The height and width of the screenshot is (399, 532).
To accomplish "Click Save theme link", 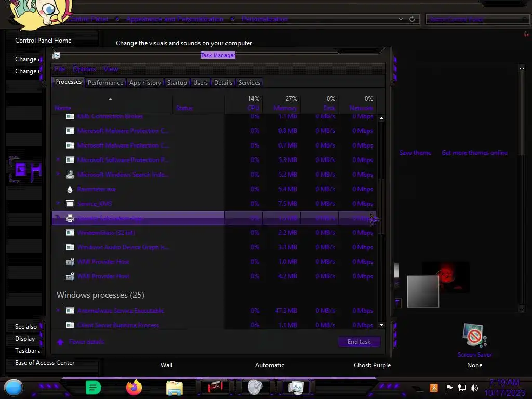I will [415, 153].
